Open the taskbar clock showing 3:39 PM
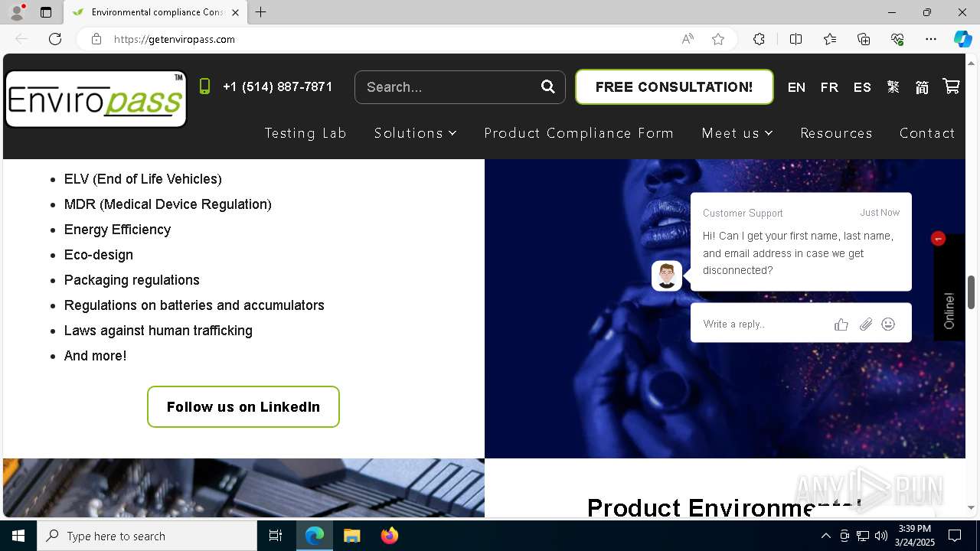Viewport: 980px width, 551px height. [914, 536]
